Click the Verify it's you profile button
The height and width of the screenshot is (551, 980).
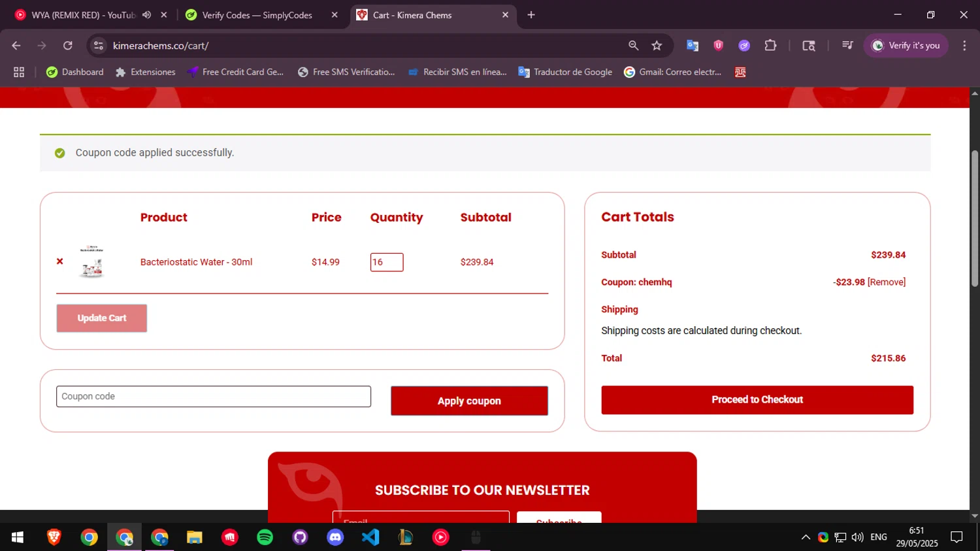[x=906, y=46]
